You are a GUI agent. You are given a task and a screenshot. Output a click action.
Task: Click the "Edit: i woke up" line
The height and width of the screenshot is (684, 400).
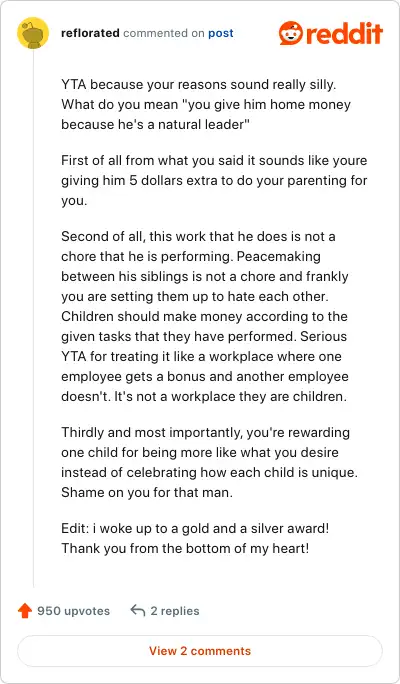pos(195,529)
